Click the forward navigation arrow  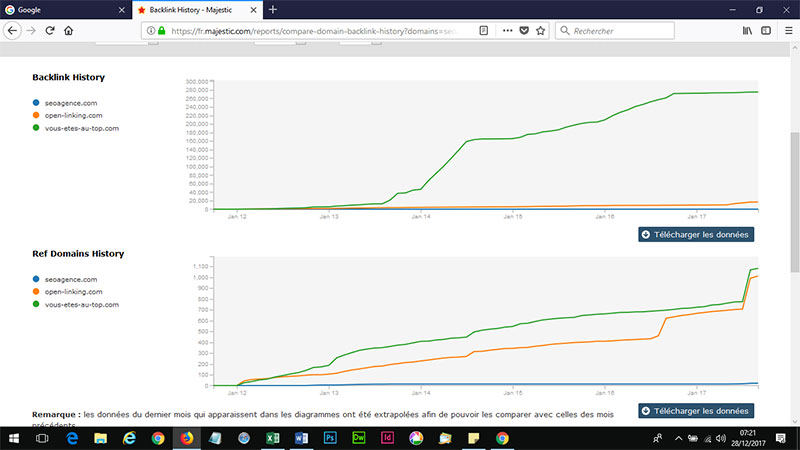31,31
